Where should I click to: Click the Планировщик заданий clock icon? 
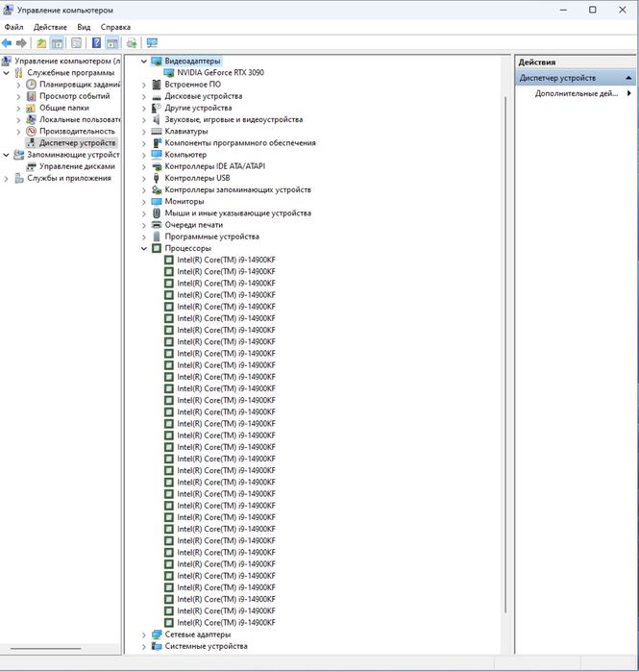[x=32, y=85]
